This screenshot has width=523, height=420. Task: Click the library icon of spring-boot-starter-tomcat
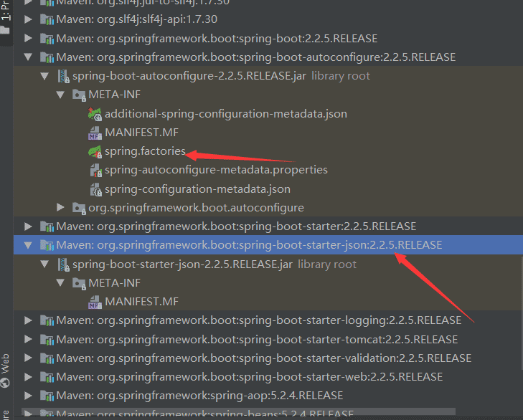[47, 339]
